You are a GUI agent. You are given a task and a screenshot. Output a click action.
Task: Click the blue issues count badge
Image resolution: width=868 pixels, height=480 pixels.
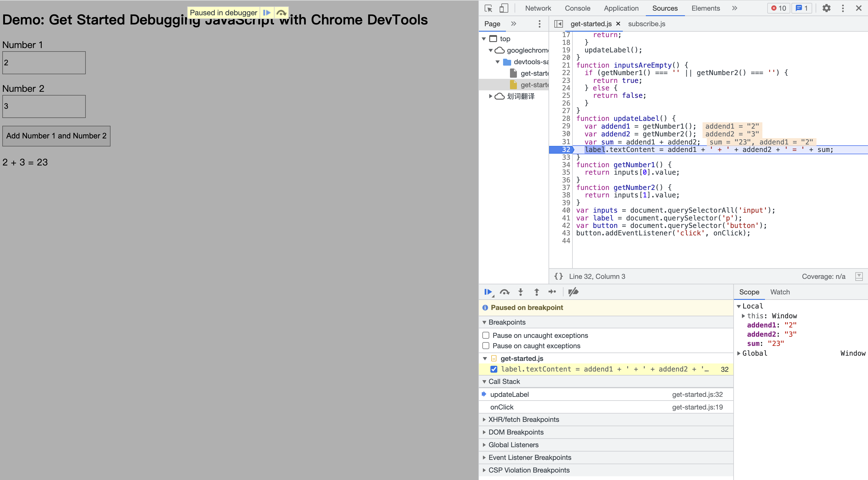802,8
